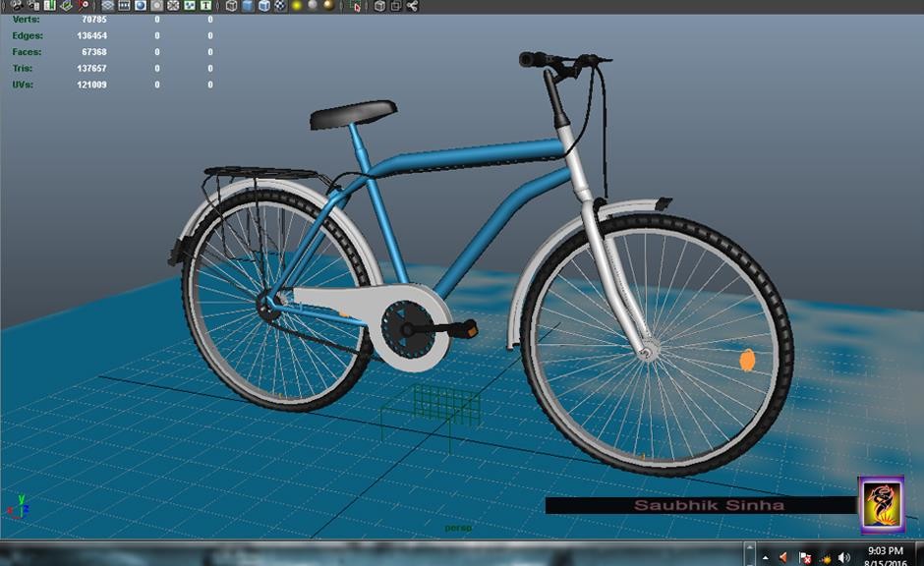The height and width of the screenshot is (566, 924).
Task: Click the persp camera label
Action: click(x=458, y=529)
